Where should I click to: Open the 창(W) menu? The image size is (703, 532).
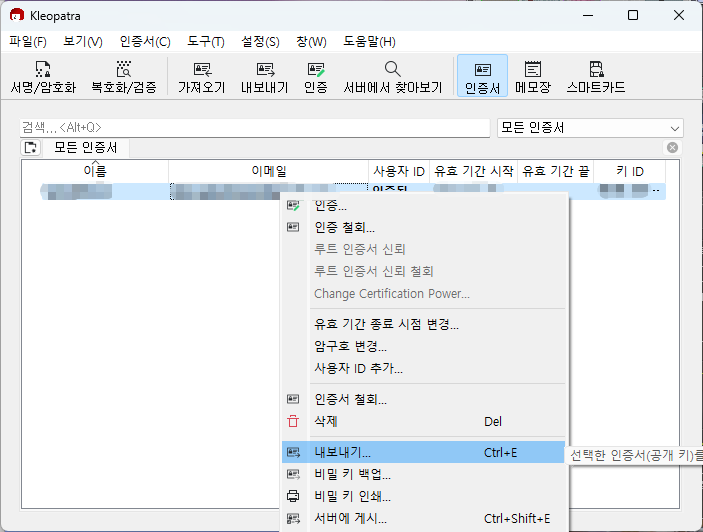(311, 42)
